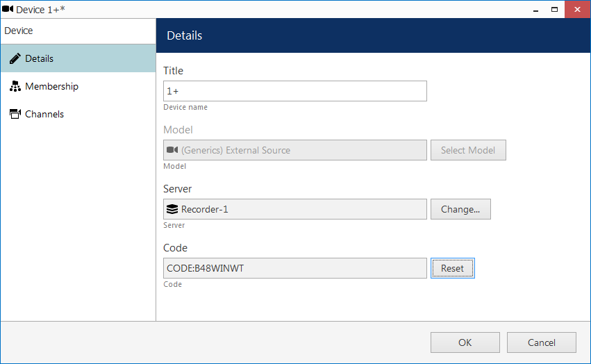This screenshot has height=364, width=591.
Task: Switch to the Channels section
Action: coord(78,114)
